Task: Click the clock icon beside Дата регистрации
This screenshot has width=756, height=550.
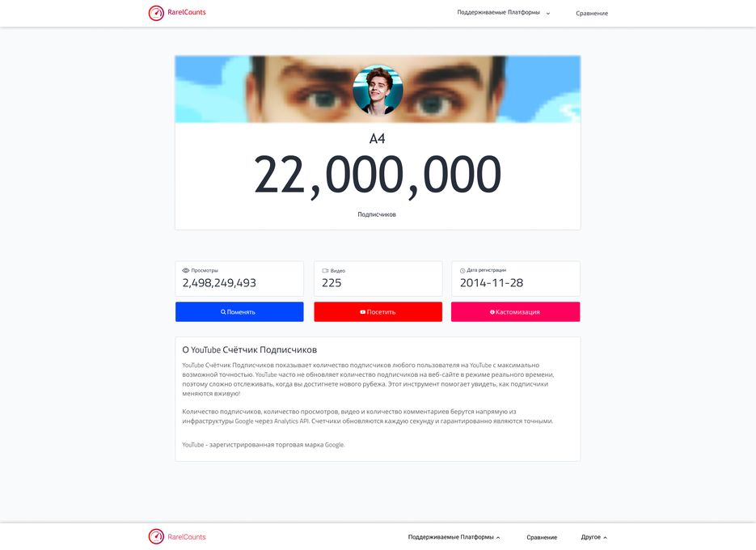Action: tap(462, 271)
